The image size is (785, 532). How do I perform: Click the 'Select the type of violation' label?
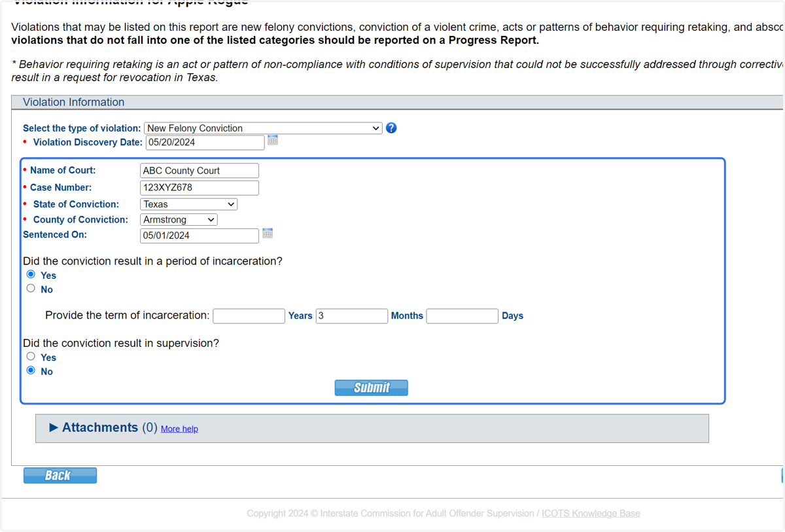pyautogui.click(x=82, y=128)
